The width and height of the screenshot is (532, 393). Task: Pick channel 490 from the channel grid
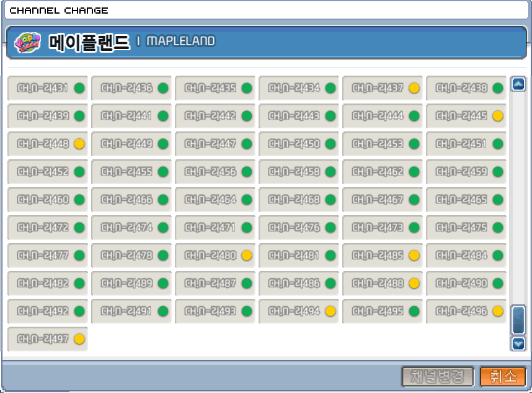click(466, 283)
